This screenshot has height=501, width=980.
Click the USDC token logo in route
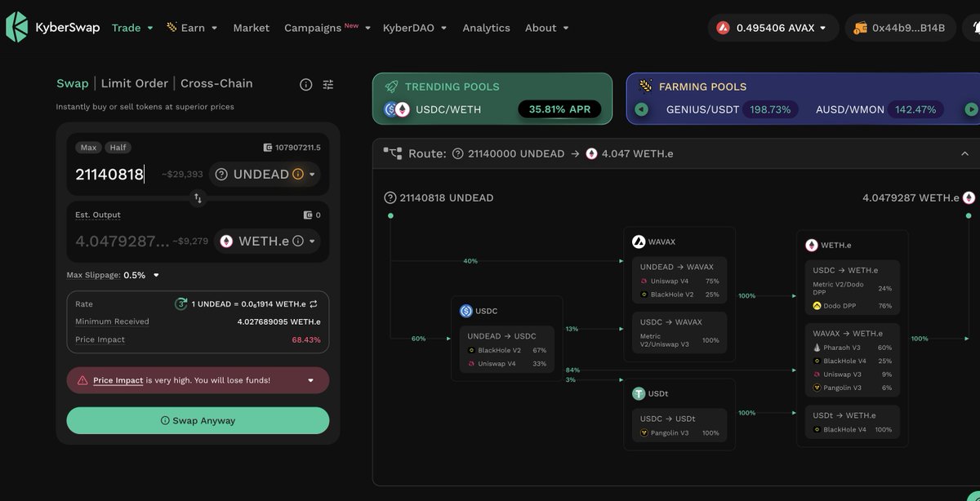pyautogui.click(x=466, y=311)
